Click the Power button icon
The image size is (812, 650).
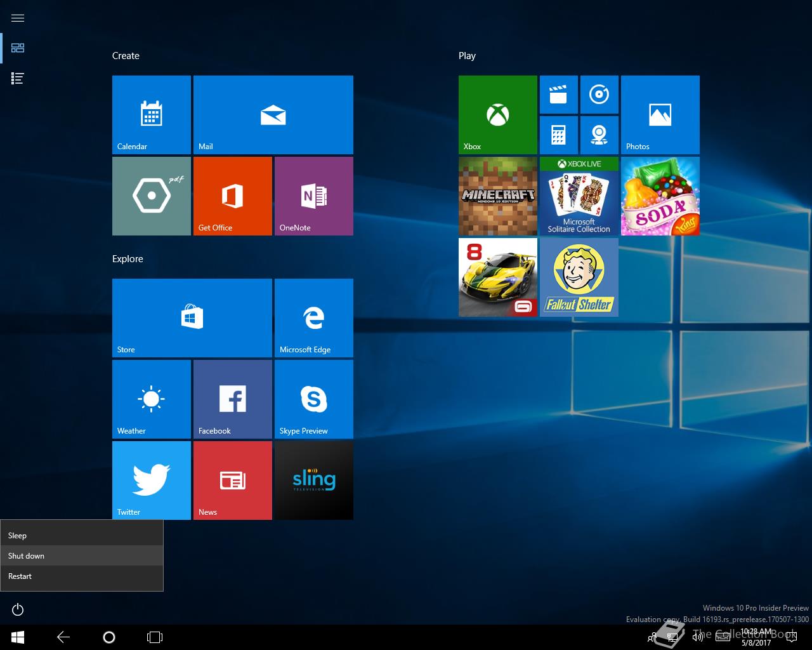click(18, 609)
